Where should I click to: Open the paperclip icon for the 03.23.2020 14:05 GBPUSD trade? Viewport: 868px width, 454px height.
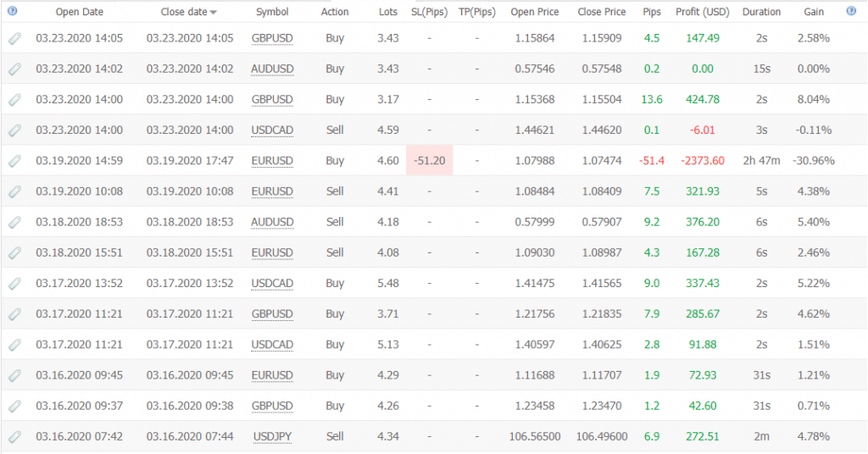14,38
